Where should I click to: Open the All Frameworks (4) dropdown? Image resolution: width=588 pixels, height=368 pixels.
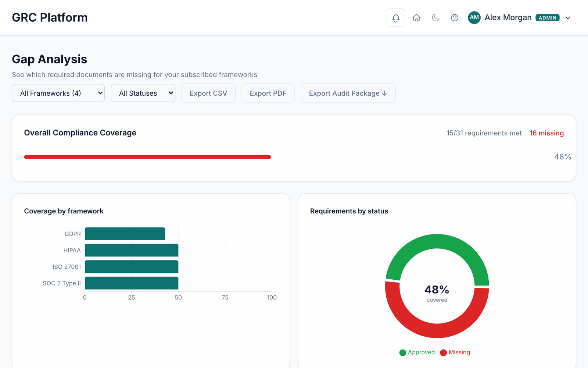click(x=58, y=93)
